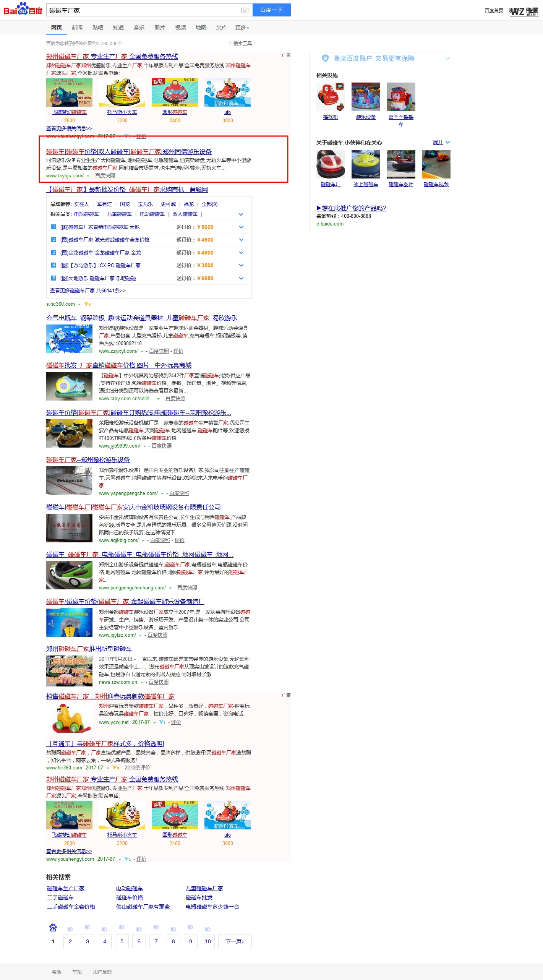Click related search 电瓶碰碰车多少钱一台

[212, 907]
